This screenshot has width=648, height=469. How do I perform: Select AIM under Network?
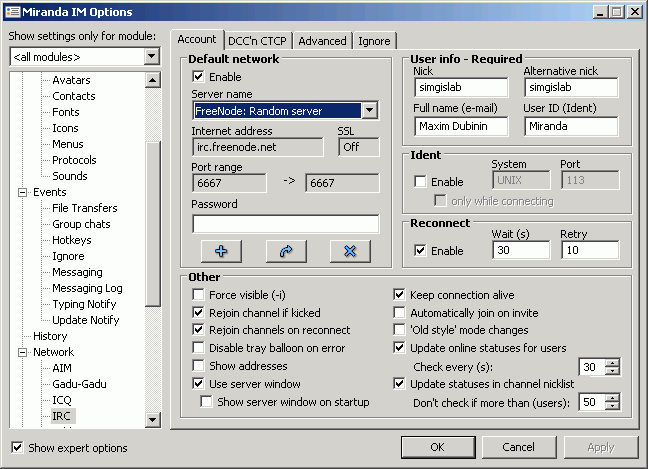coord(62,368)
